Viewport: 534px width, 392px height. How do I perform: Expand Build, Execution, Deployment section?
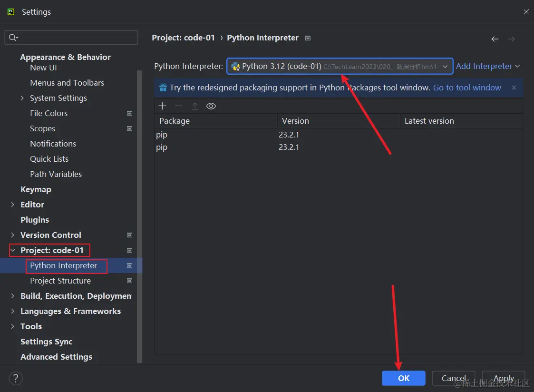tap(12, 296)
